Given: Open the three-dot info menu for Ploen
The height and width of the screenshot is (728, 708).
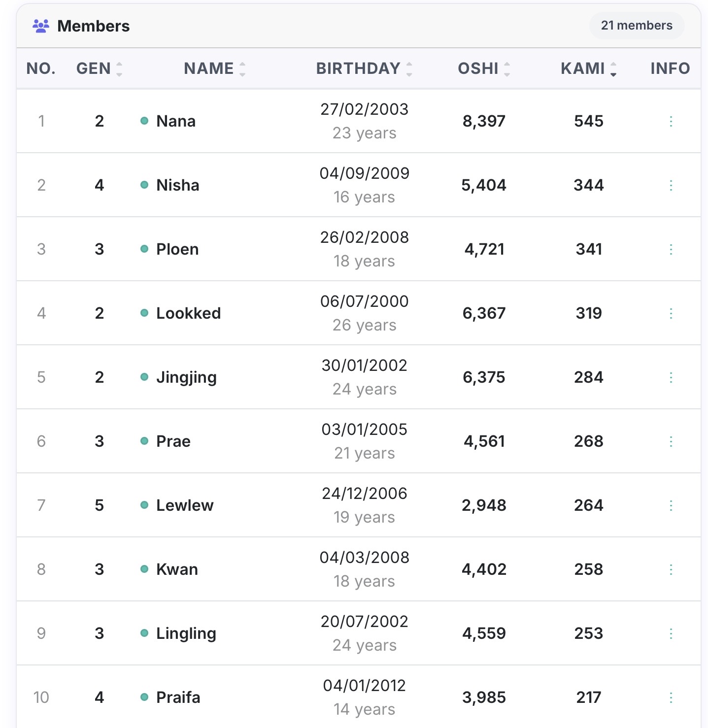Looking at the screenshot, I should (671, 249).
